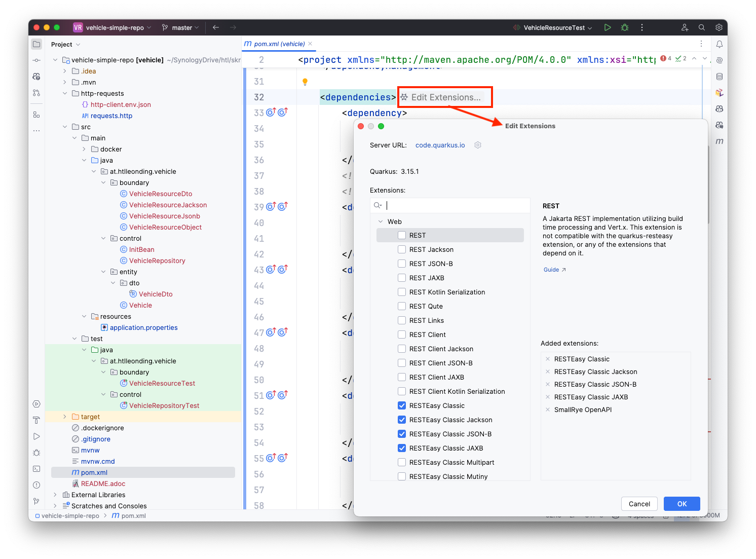Open the Database tool window

[x=720, y=77]
